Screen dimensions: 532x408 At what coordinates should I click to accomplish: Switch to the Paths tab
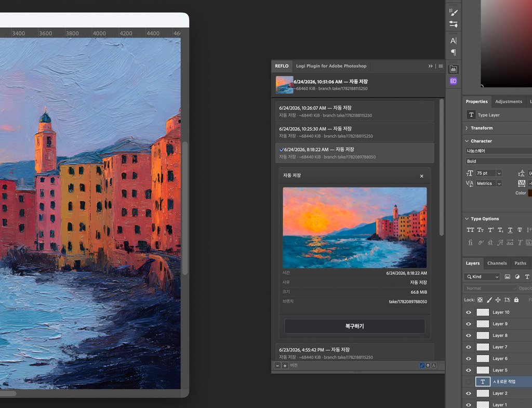click(x=520, y=263)
